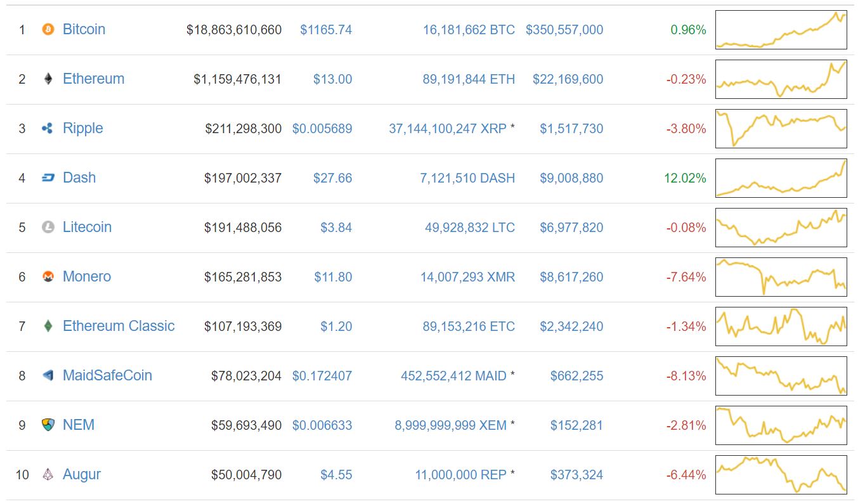Click the NEM logo icon
The image size is (865, 504).
tap(48, 425)
